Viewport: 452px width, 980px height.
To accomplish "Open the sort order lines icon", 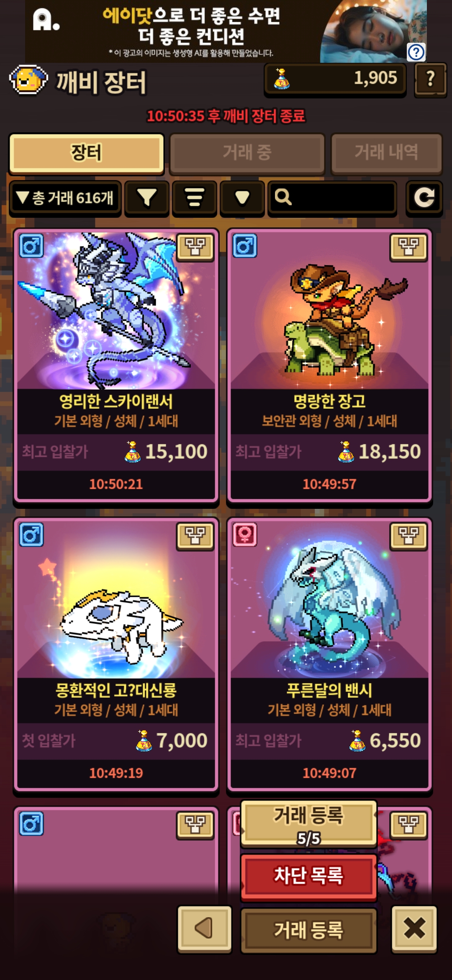I will tap(195, 198).
